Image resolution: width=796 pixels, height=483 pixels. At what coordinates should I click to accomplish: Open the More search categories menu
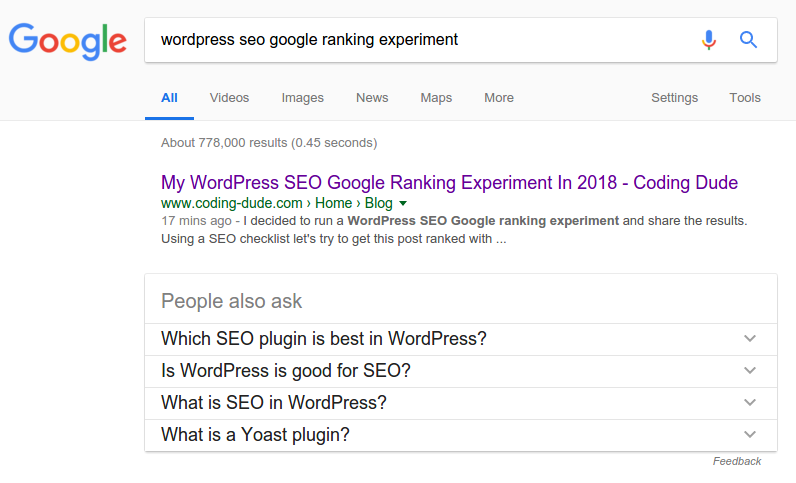click(x=499, y=98)
